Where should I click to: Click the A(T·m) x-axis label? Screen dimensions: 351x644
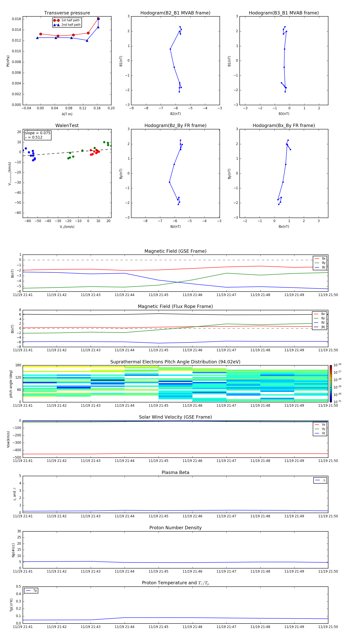click(67, 114)
